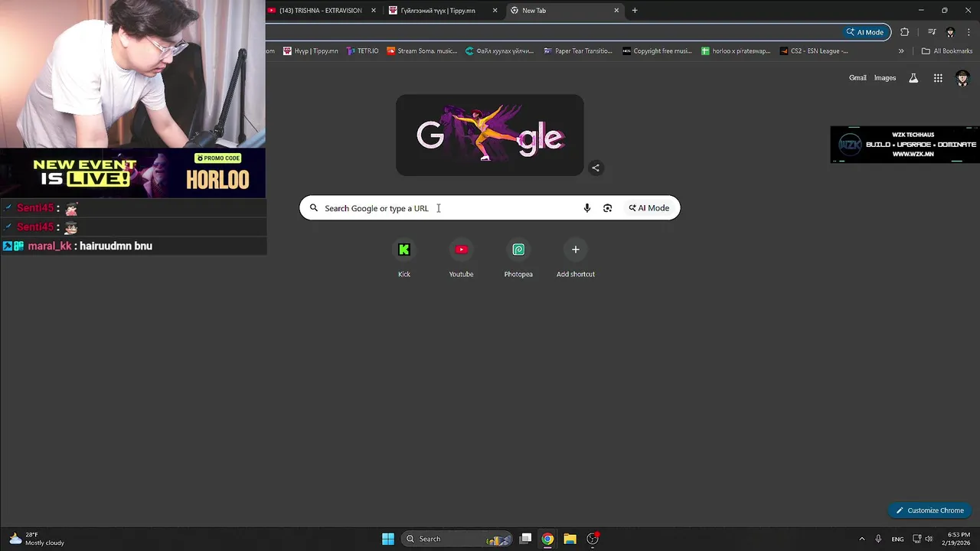
Task: Open the TETR.IO bookmark
Action: pyautogui.click(x=361, y=51)
